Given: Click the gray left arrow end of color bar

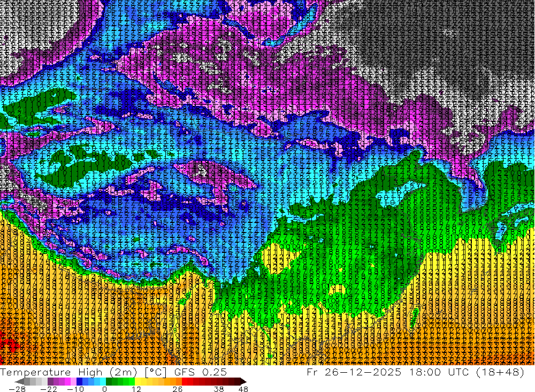Looking at the screenshot, I should coord(19,381).
